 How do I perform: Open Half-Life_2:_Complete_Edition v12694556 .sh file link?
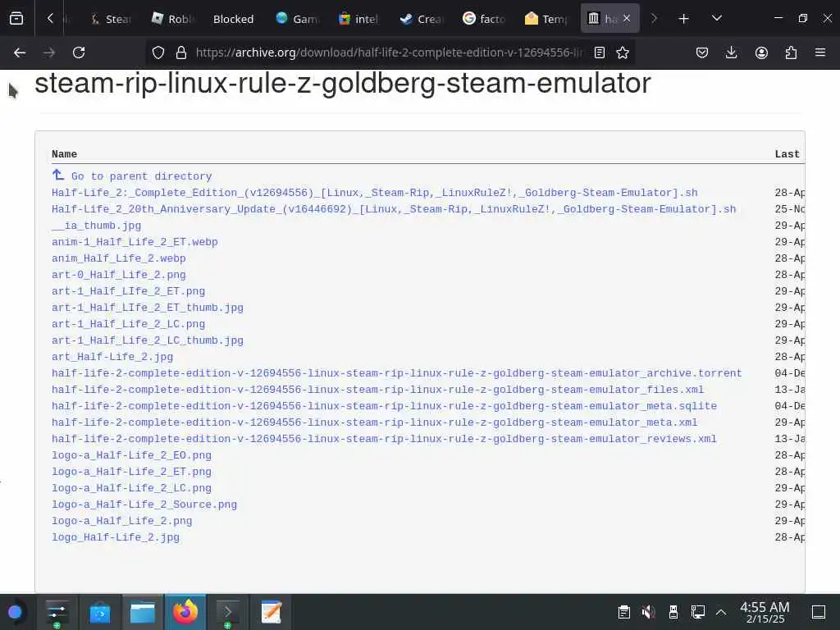[374, 192]
